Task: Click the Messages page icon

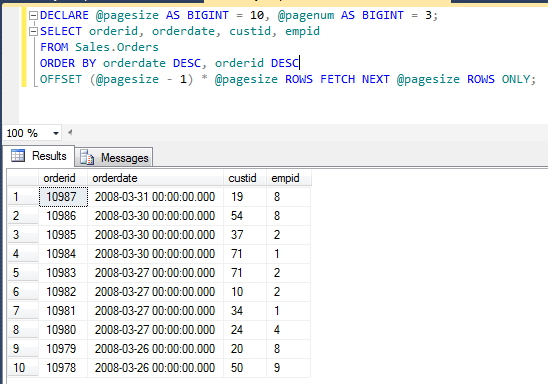Action: pos(87,157)
